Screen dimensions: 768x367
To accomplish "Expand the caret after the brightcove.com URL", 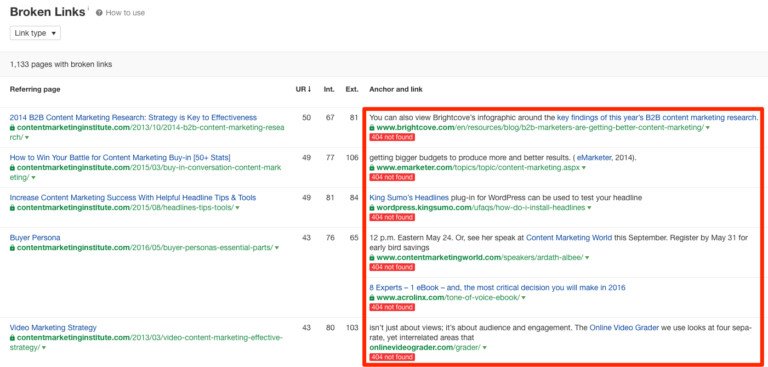I will (x=708, y=128).
